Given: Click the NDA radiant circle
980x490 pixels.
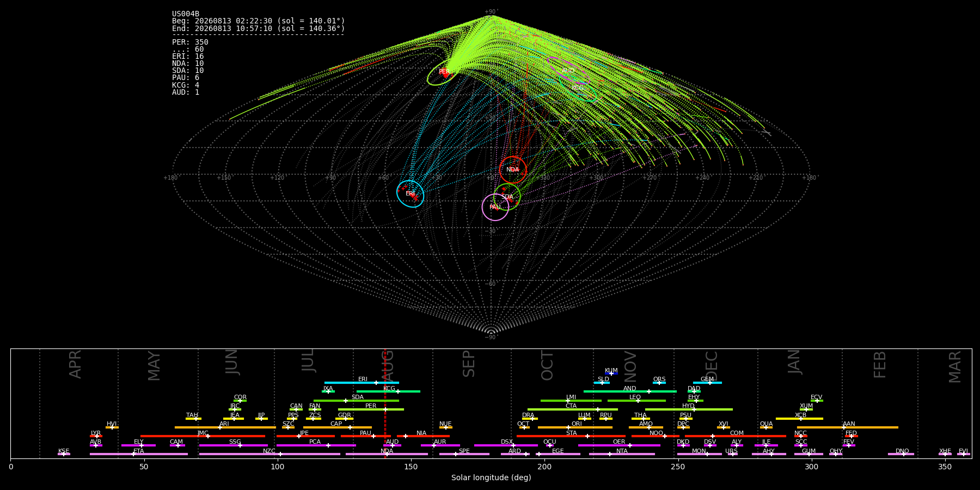Looking at the screenshot, I should click(513, 170).
